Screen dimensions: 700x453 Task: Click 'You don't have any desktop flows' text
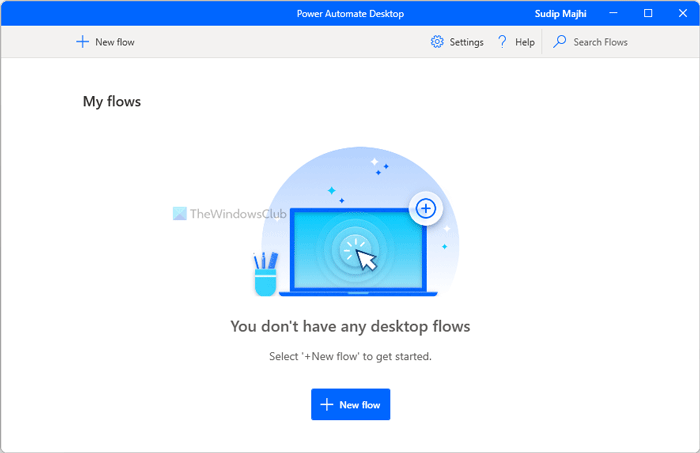[x=350, y=326]
